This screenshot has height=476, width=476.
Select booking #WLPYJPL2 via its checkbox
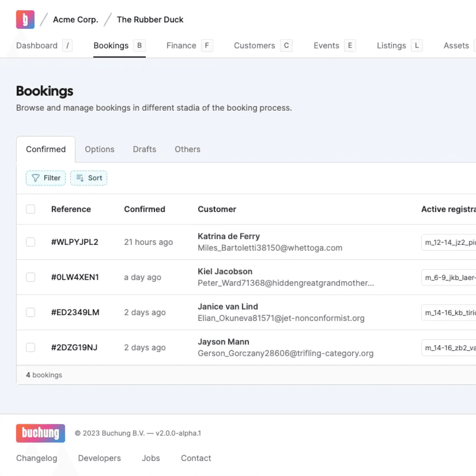[30, 242]
